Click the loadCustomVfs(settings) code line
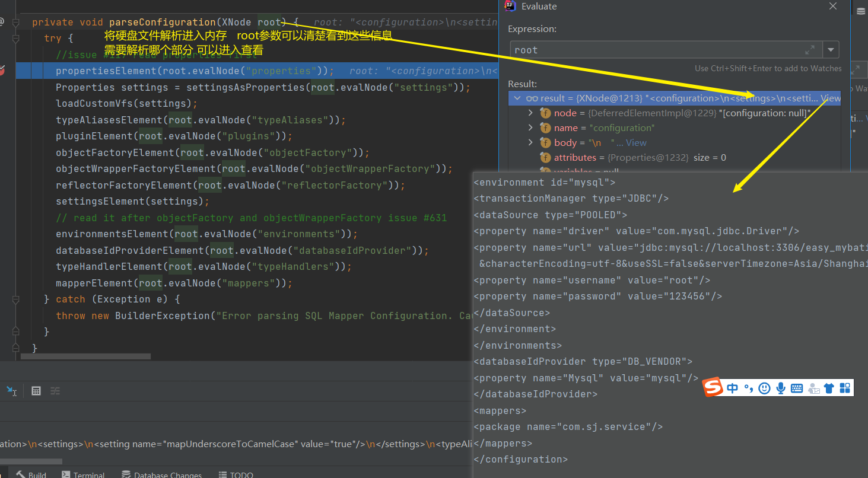The image size is (868, 478). (x=127, y=103)
